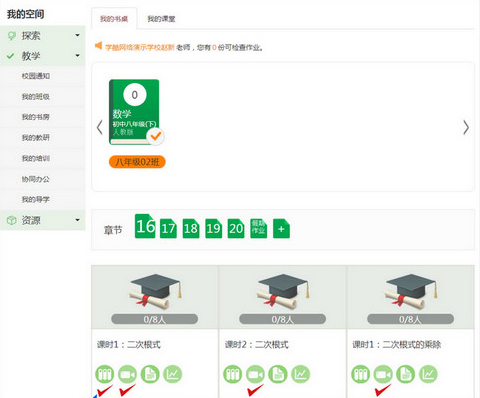This screenshot has width=480, height=398.
Task: Open lesson title 课时2：二次根式
Action: (x=257, y=344)
